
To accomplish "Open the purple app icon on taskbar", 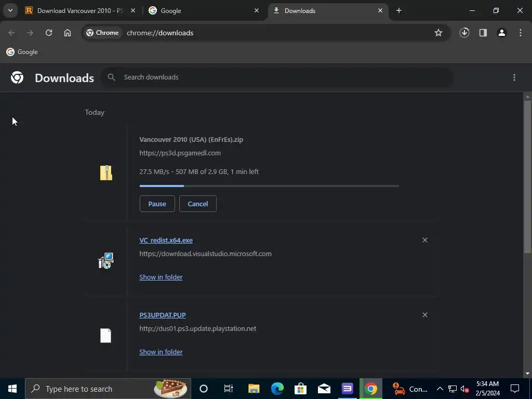I will pyautogui.click(x=348, y=389).
